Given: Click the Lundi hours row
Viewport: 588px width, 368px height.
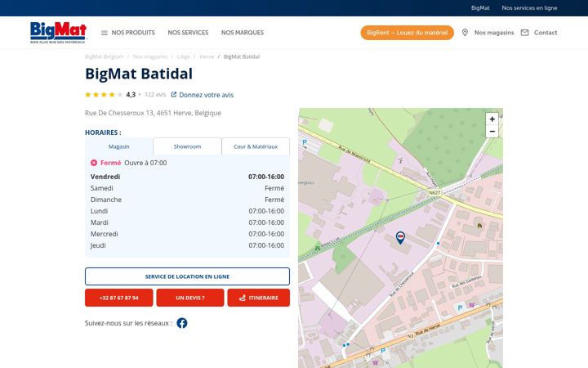Looking at the screenshot, I should (187, 211).
